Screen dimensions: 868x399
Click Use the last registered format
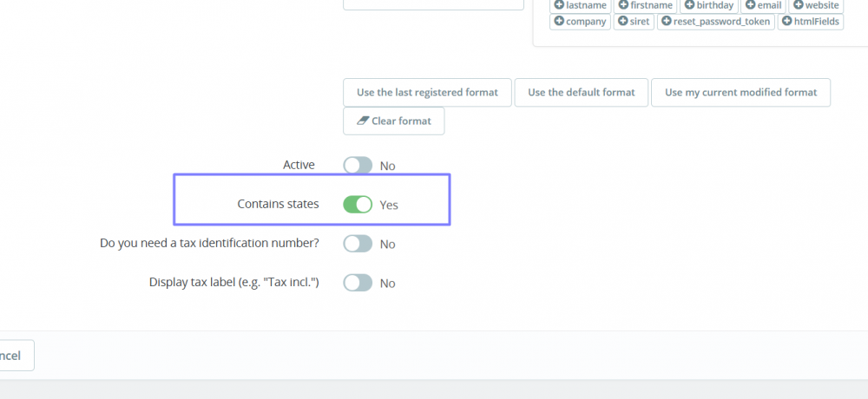[x=427, y=92]
